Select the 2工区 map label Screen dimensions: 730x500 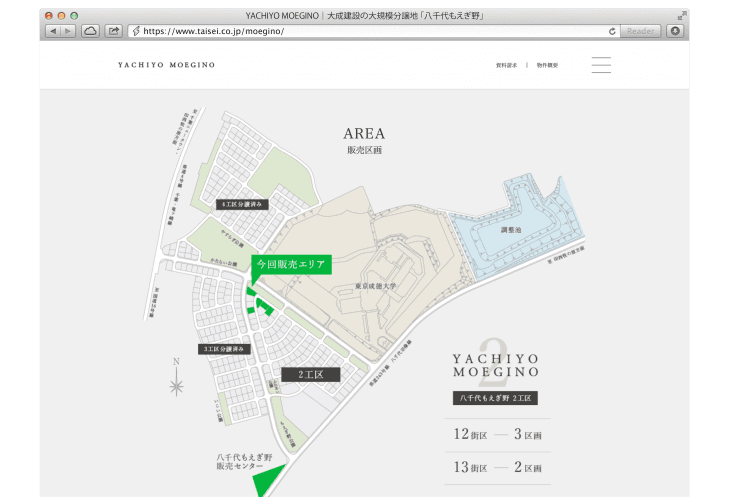[x=311, y=374]
